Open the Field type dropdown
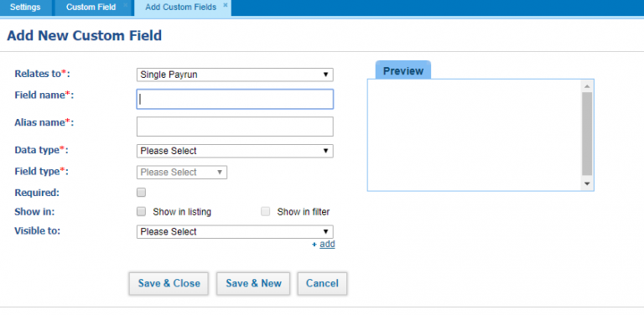This screenshot has height=315, width=644. point(182,173)
